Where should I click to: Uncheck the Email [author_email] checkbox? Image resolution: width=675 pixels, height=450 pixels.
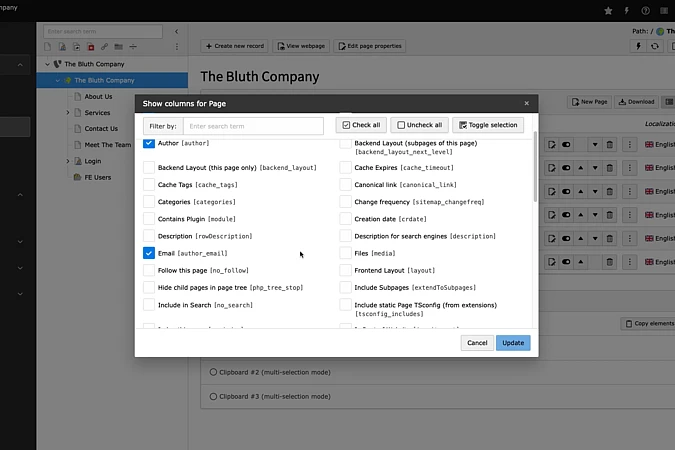tap(149, 254)
